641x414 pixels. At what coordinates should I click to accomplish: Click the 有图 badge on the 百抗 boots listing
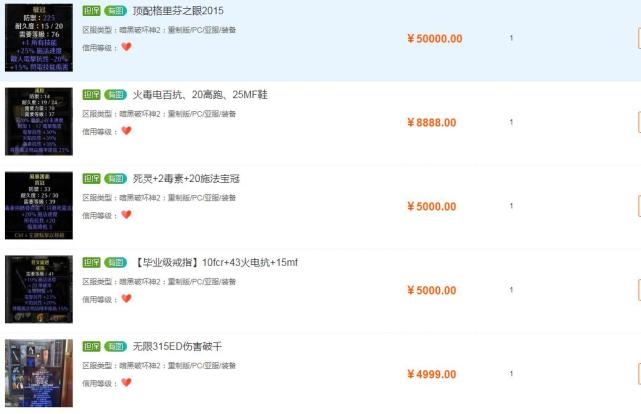pos(115,95)
